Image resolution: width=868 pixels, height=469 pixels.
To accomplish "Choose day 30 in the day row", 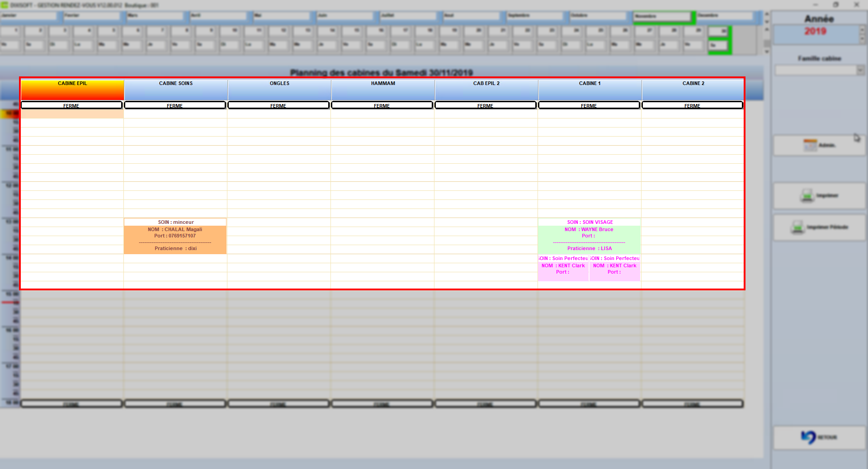I will (x=719, y=32).
